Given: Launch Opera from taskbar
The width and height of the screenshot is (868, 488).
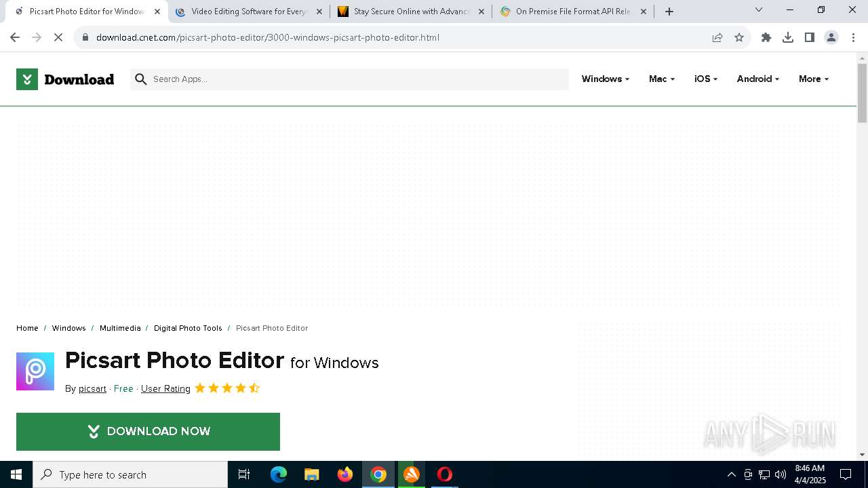Looking at the screenshot, I should [x=445, y=474].
